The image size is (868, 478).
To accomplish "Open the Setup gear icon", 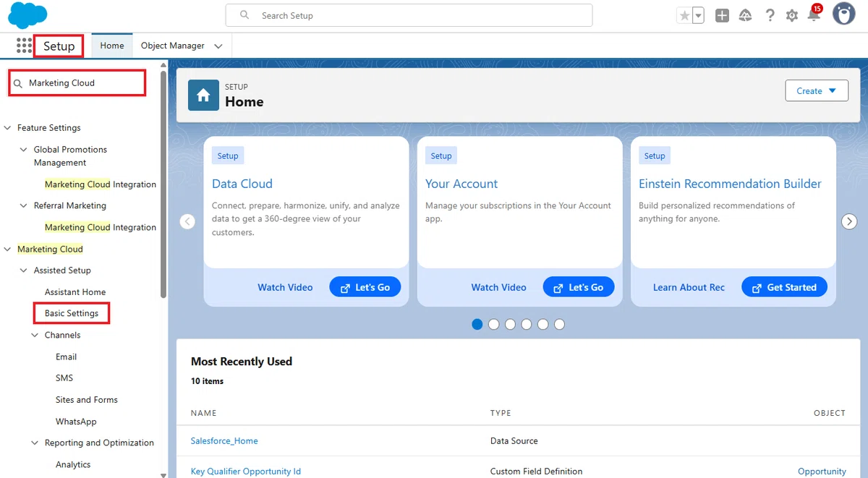I will (792, 15).
